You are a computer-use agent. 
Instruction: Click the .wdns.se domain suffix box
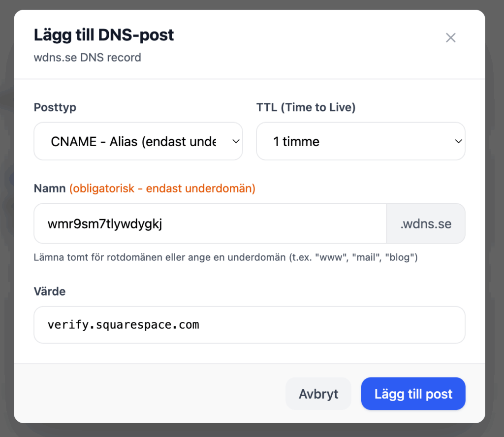pos(426,224)
